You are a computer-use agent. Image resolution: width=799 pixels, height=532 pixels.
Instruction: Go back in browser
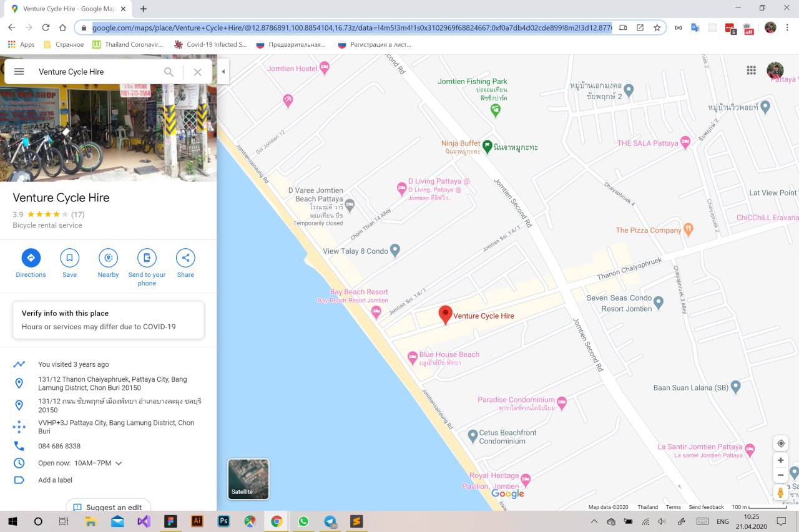pyautogui.click(x=11, y=27)
